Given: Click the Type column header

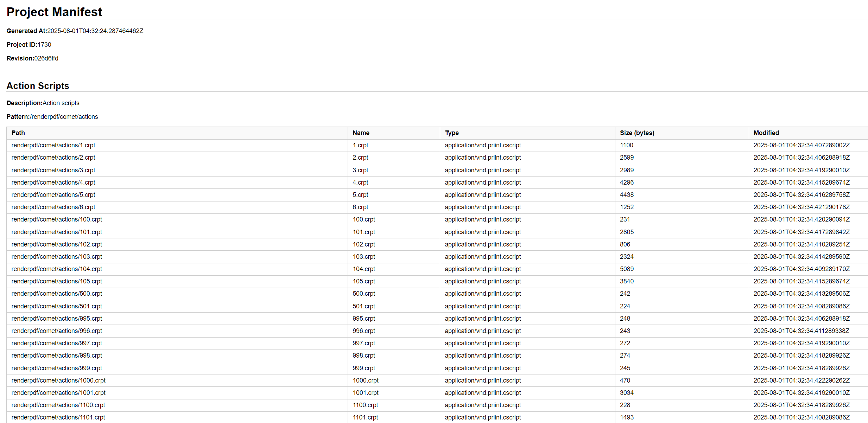Looking at the screenshot, I should tap(452, 133).
